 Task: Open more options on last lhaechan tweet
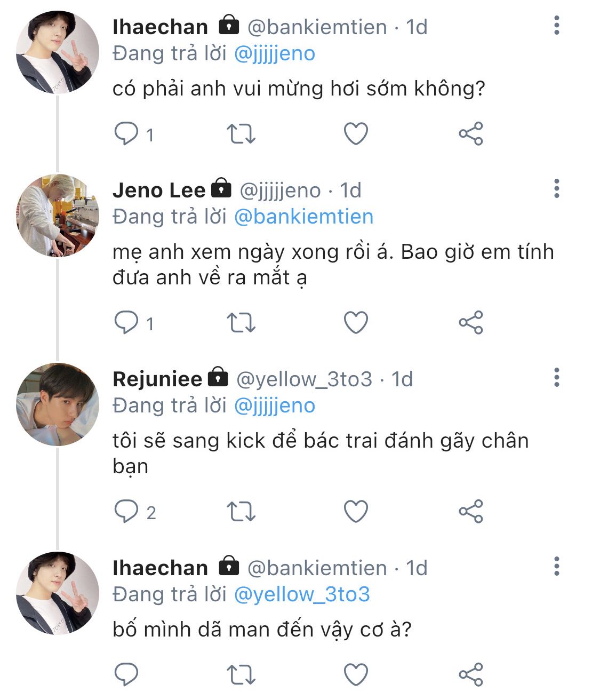pos(556,567)
